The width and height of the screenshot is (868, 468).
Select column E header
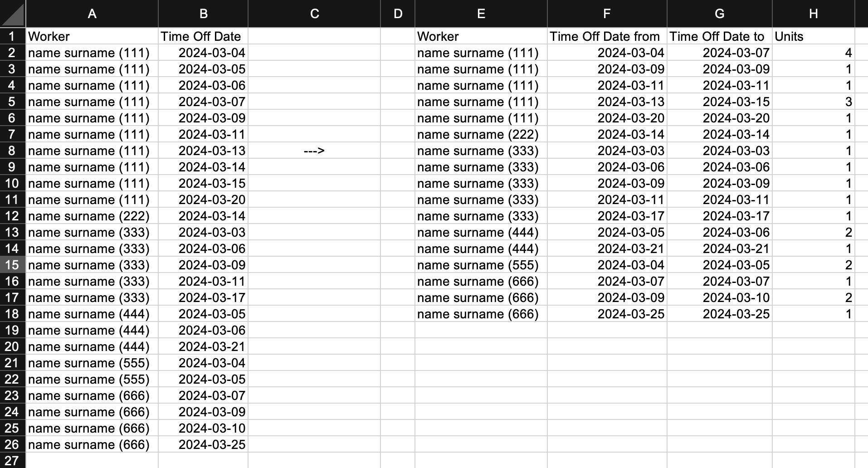tap(481, 14)
